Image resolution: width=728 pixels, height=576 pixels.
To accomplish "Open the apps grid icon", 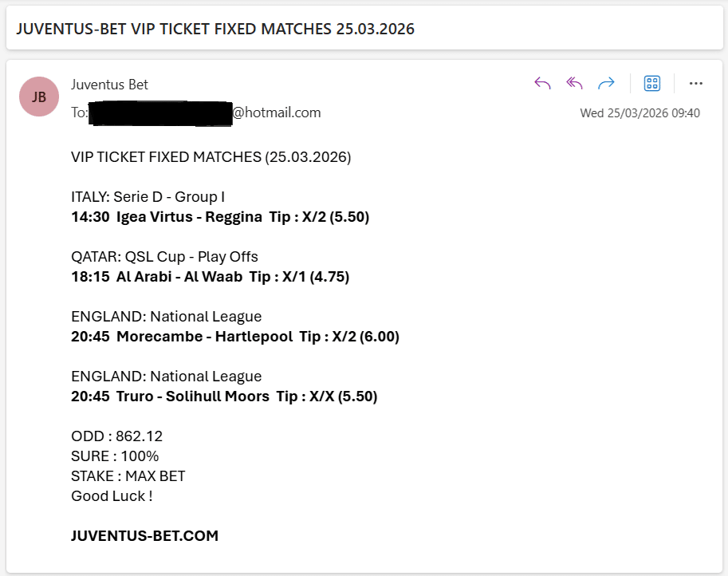I will tap(651, 82).
